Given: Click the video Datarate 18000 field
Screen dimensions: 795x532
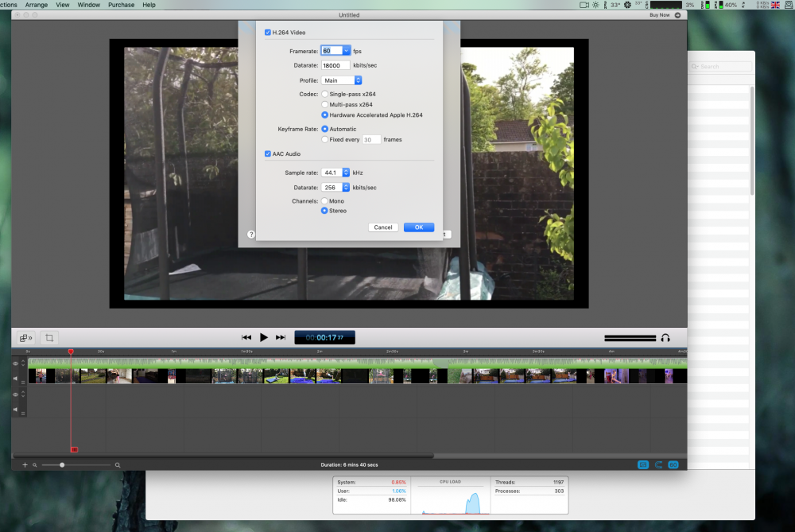Looking at the screenshot, I should pos(335,65).
